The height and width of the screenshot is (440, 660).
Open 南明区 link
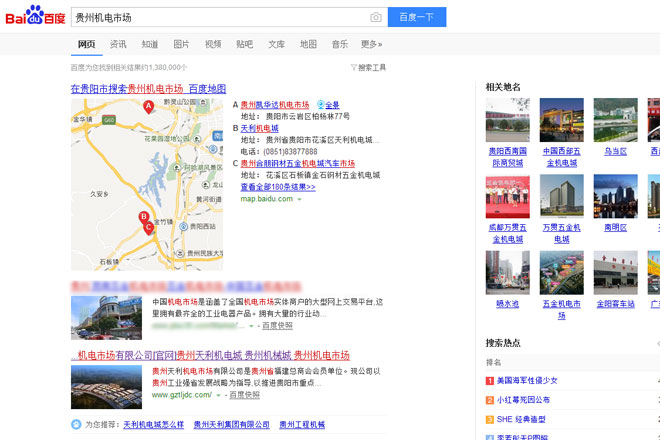pos(615,228)
